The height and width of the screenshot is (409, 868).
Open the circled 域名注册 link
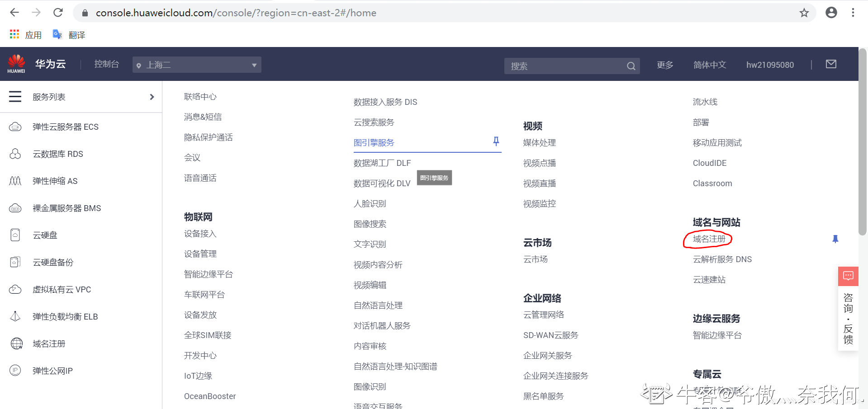point(709,239)
